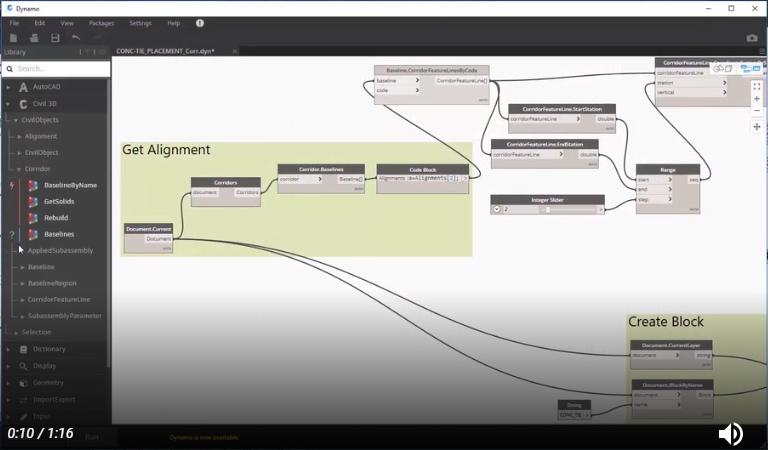Open the Dynamo app icon menu
The height and width of the screenshot is (450, 768).
[9, 8]
